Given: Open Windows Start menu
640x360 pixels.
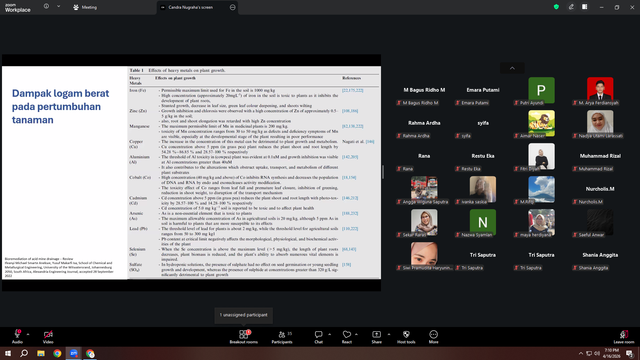Looking at the screenshot, I should tap(8, 353).
